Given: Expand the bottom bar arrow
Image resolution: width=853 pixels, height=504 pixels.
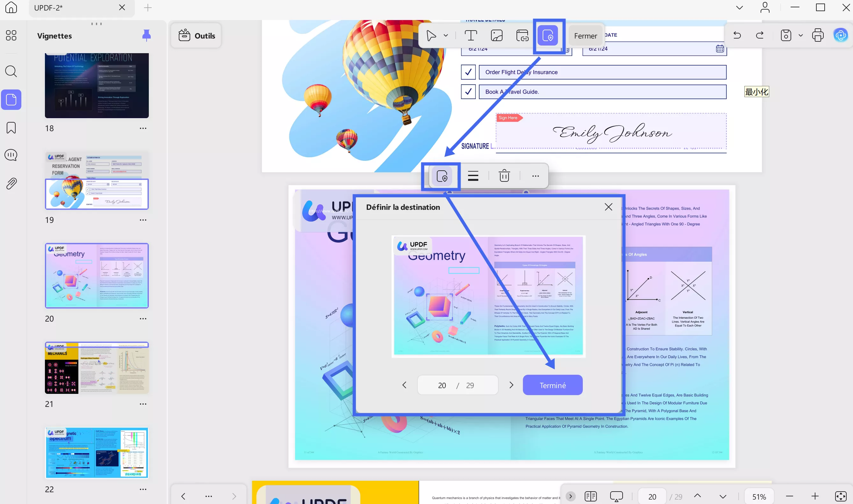Looking at the screenshot, I should click(x=570, y=496).
